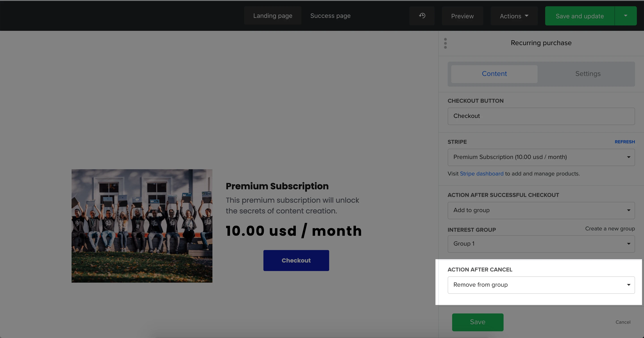Viewport: 644px width, 338px height.
Task: Select the Content tab
Action: 494,74
